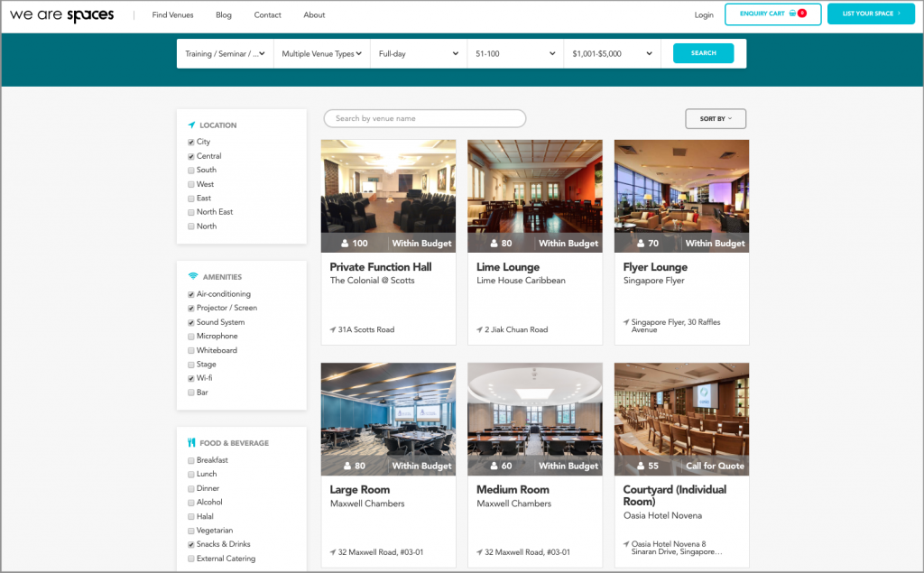Image resolution: width=924 pixels, height=573 pixels.
Task: Click the Food & Beverage cutlery icon
Action: coord(191,443)
